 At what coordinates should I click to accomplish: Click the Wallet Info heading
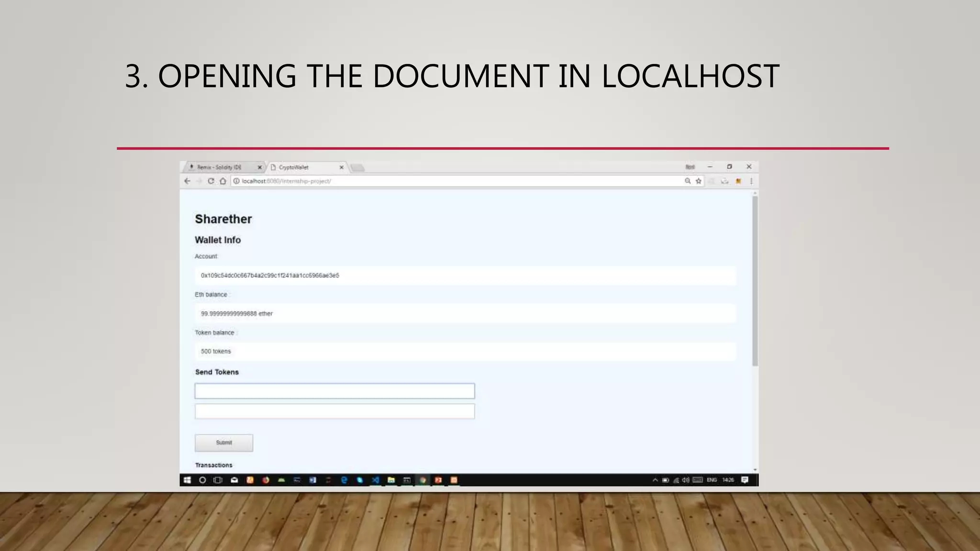point(218,240)
